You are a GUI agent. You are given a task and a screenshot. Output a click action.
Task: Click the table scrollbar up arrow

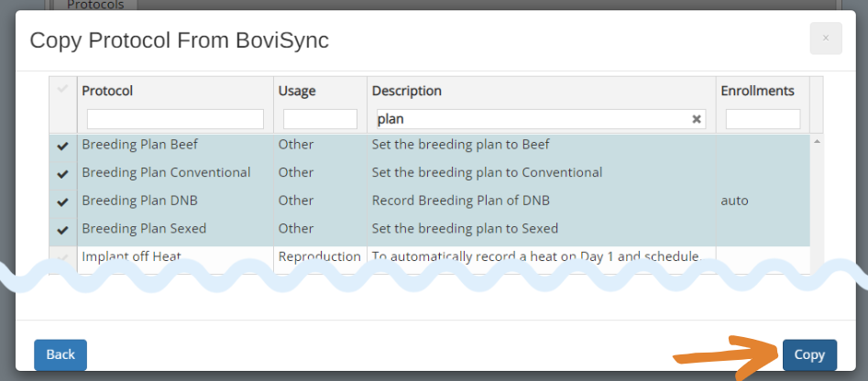coord(817,141)
